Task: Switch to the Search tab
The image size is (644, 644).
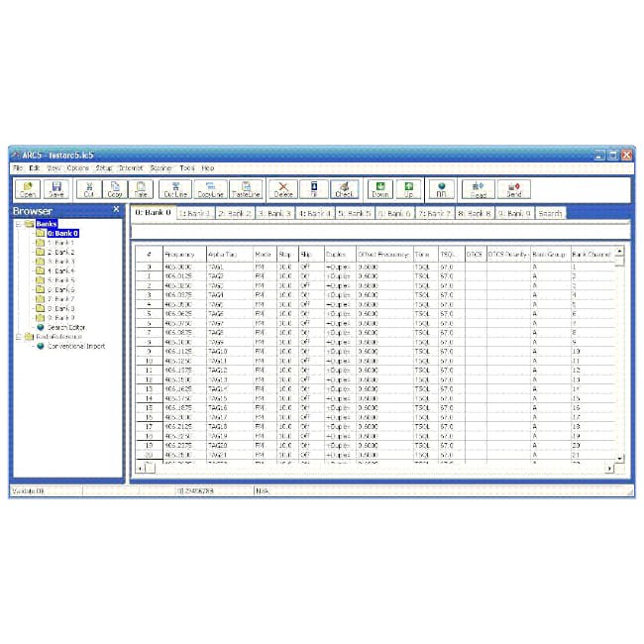Action: (x=550, y=213)
